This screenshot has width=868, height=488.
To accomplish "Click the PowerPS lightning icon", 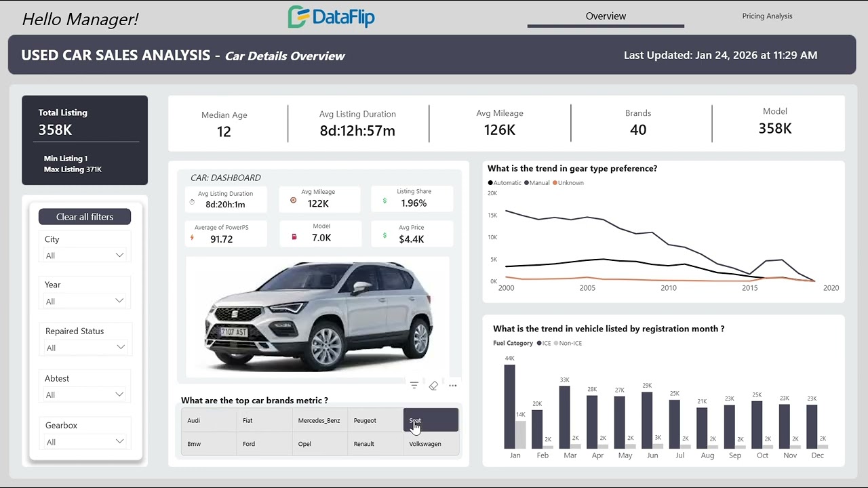I will [192, 237].
